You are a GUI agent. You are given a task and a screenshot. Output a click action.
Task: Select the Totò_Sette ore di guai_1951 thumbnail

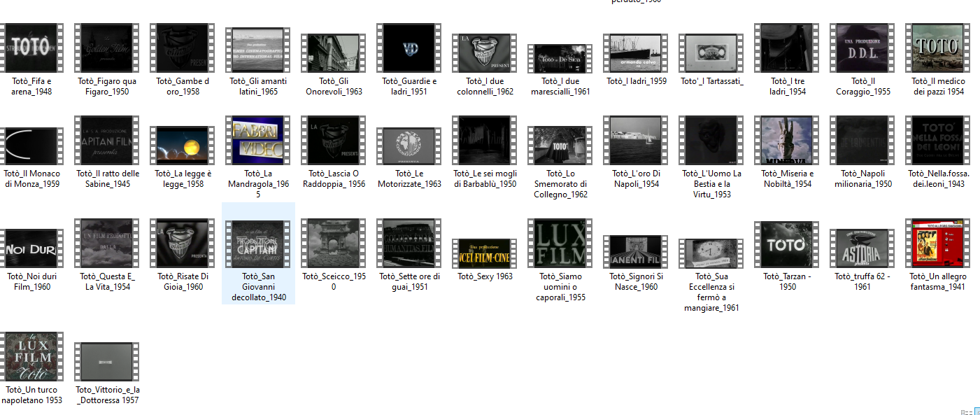pyautogui.click(x=409, y=243)
